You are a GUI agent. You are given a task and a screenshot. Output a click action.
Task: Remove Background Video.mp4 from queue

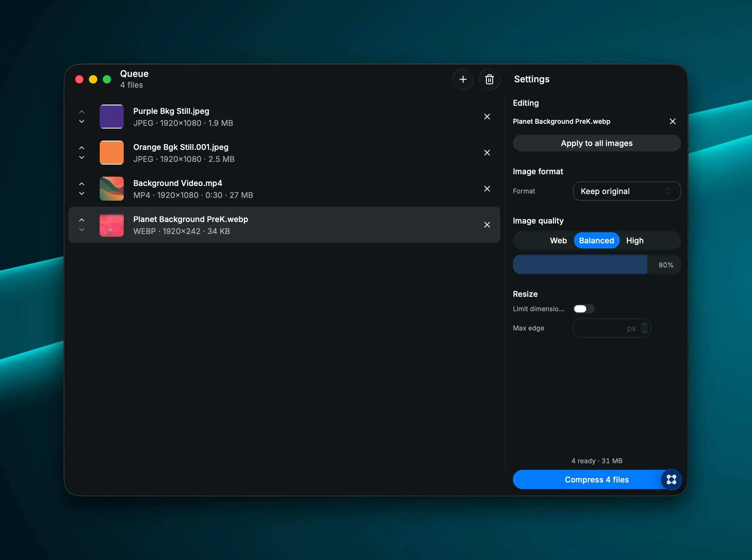(487, 189)
